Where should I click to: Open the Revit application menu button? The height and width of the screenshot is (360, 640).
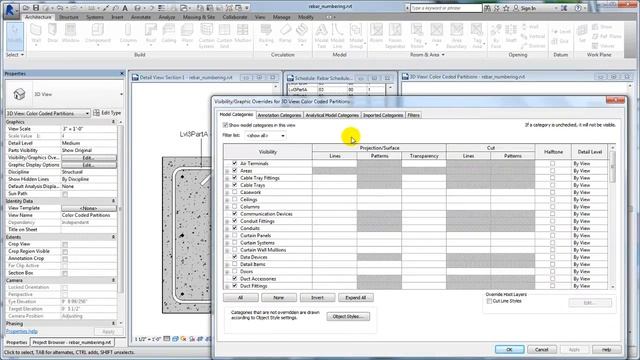(x=10, y=10)
